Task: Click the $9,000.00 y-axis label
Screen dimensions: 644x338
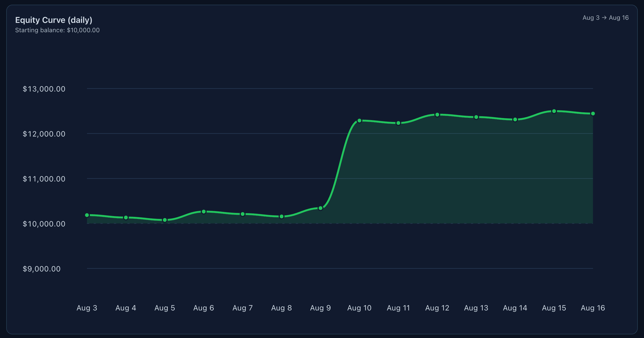Action: [x=42, y=269]
